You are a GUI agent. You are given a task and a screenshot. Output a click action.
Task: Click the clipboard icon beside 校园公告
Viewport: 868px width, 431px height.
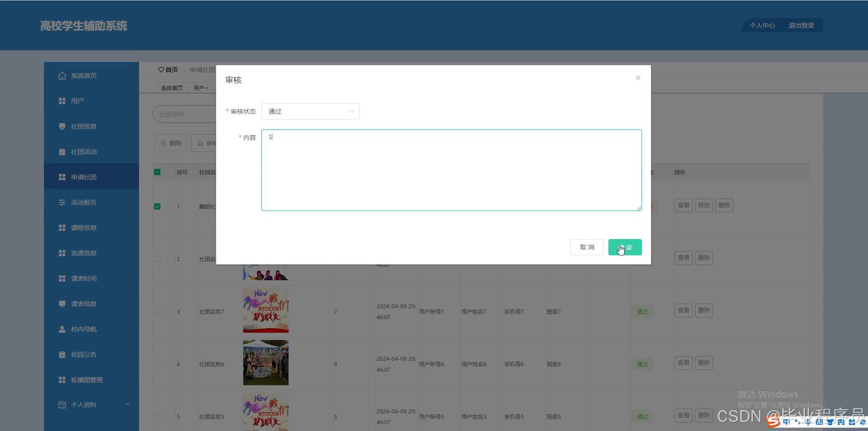coord(62,354)
